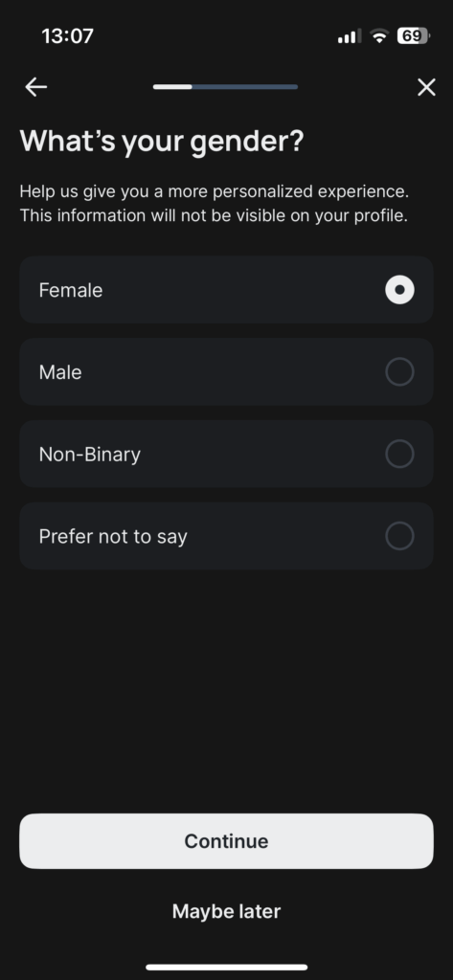Tap the What's your gender heading
453x980 pixels.
coord(162,142)
